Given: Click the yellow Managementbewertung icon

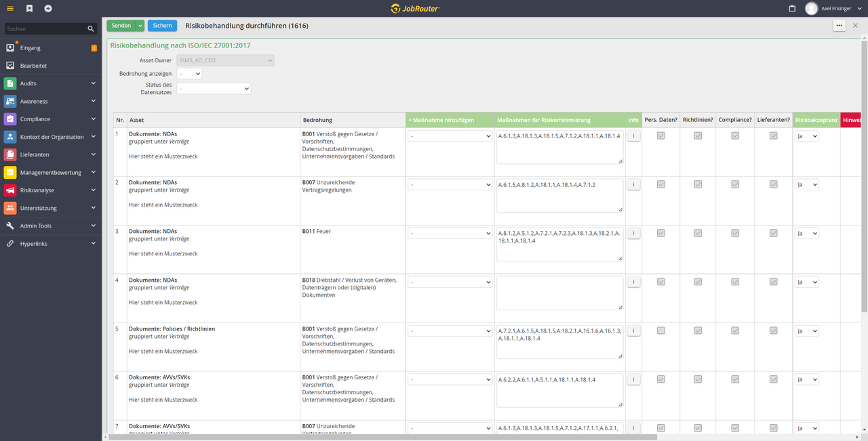Looking at the screenshot, I should (10, 172).
